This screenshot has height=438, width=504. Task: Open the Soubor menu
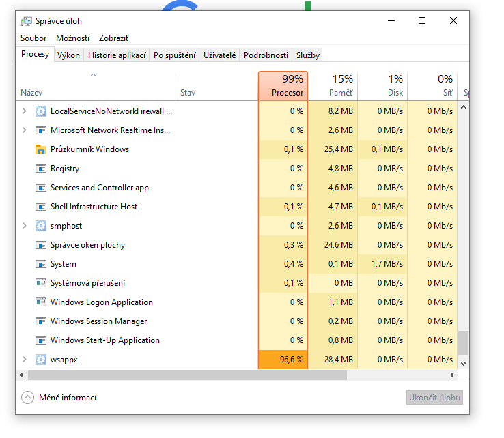(33, 38)
